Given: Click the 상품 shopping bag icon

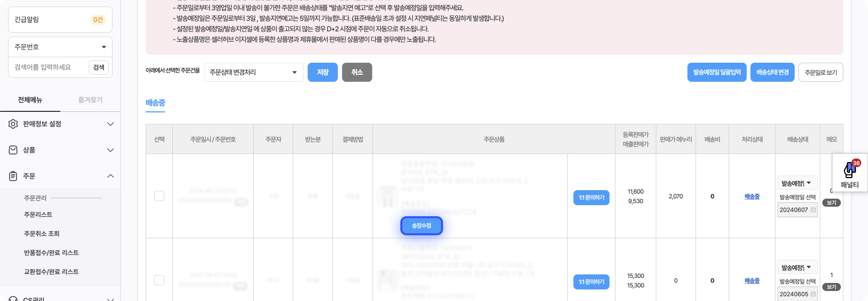Looking at the screenshot, I should click(13, 150).
